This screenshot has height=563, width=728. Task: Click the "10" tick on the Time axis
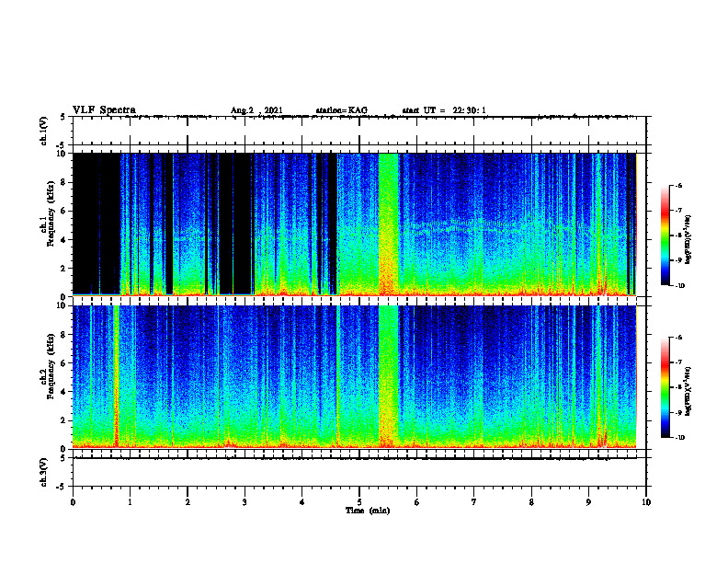point(646,502)
